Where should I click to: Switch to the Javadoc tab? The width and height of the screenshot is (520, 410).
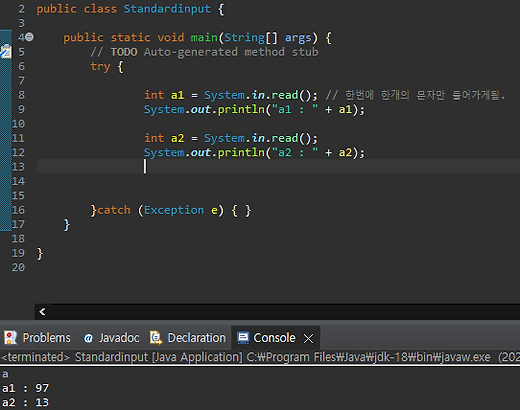point(111,338)
